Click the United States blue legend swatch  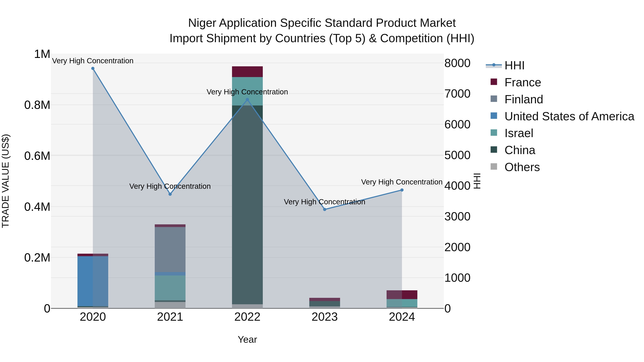(x=494, y=116)
